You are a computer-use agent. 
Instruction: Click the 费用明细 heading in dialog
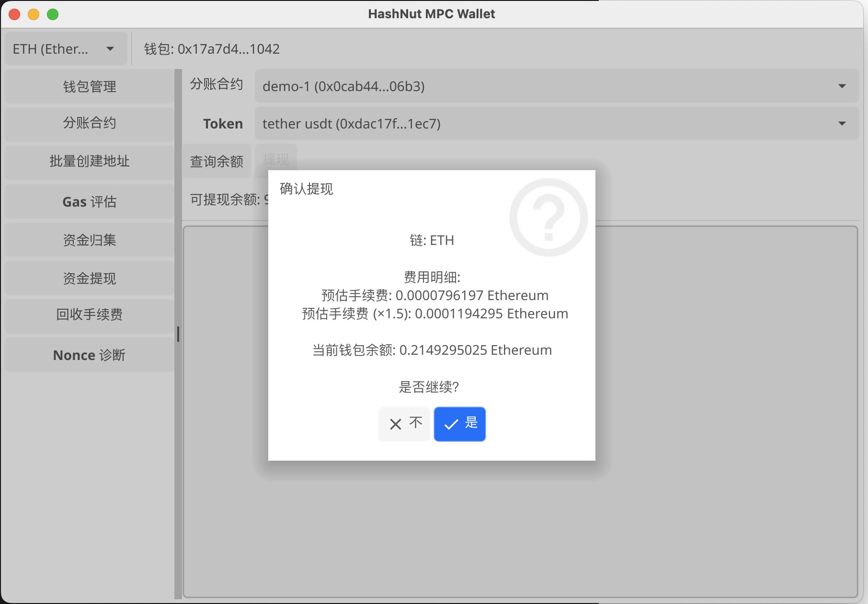[432, 277]
